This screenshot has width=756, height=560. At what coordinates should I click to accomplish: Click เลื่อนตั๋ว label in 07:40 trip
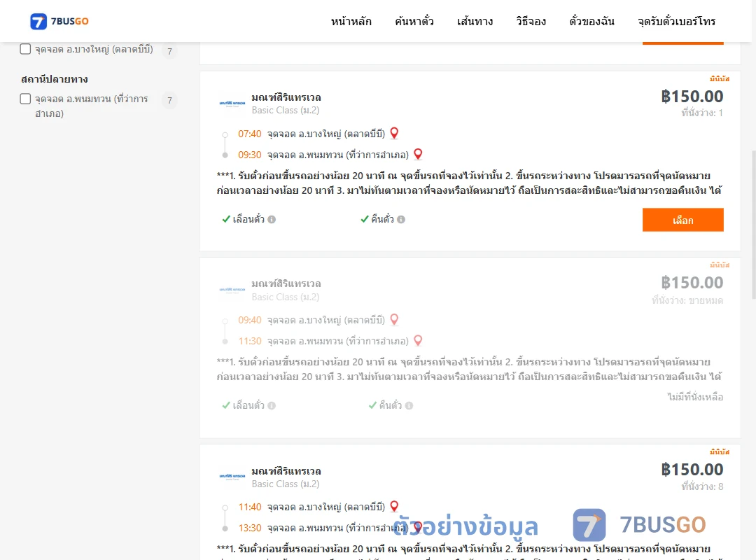[x=248, y=220]
